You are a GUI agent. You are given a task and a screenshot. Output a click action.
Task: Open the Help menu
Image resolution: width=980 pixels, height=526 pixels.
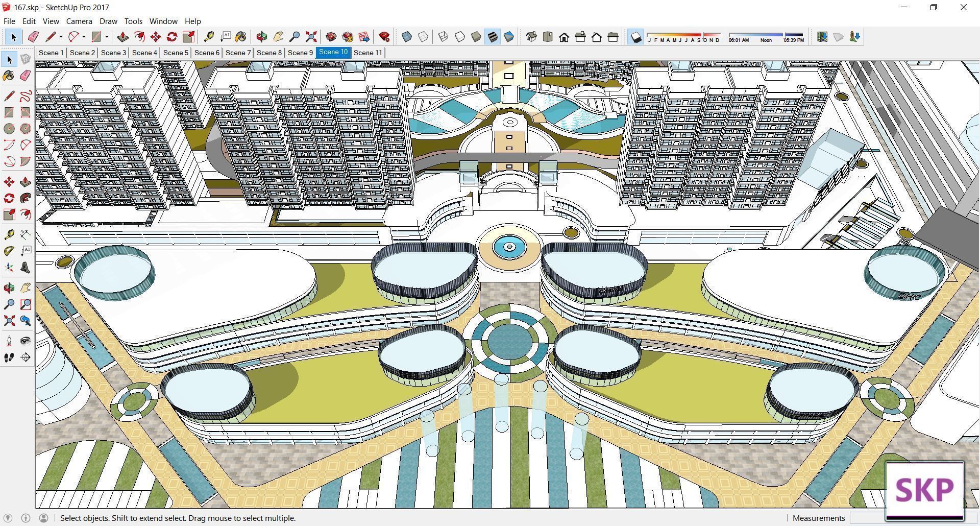coord(192,21)
